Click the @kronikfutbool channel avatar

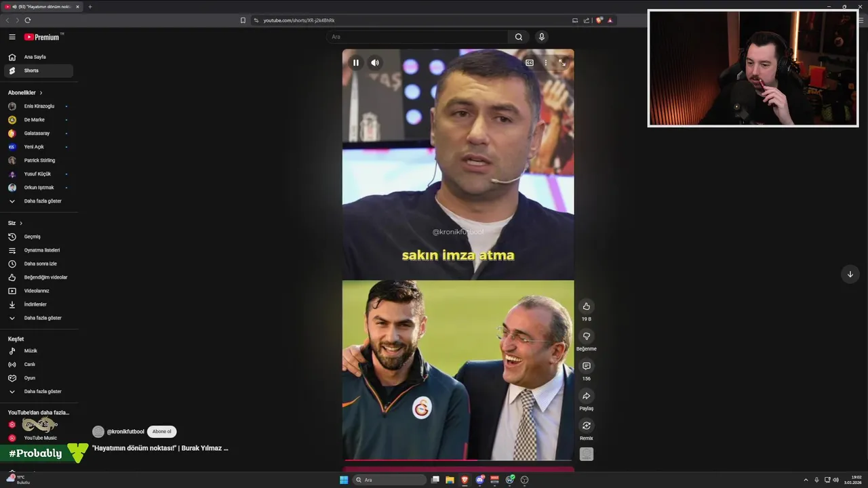coord(98,432)
